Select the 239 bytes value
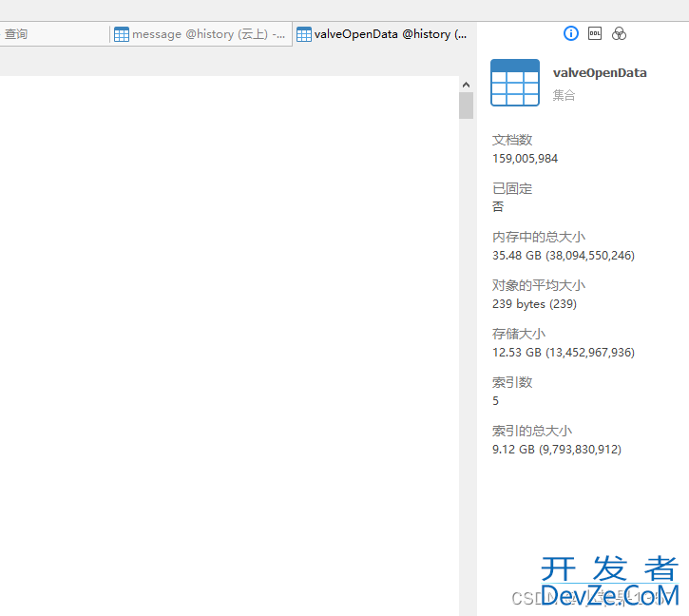Viewport: 689px width, 616px height. [x=534, y=304]
